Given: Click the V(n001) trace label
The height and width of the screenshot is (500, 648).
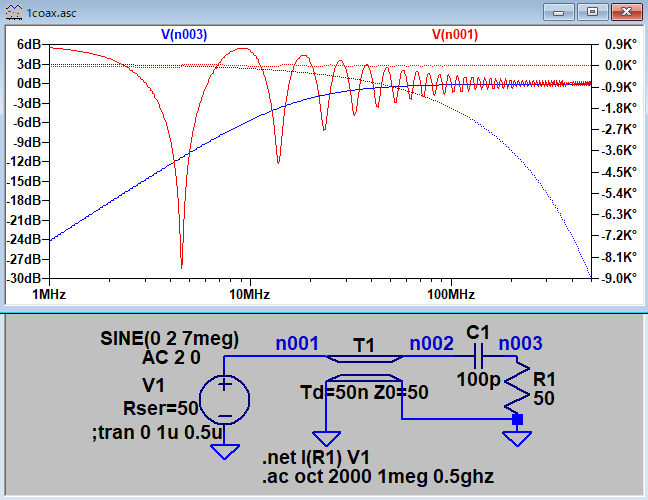Looking at the screenshot, I should [x=455, y=34].
